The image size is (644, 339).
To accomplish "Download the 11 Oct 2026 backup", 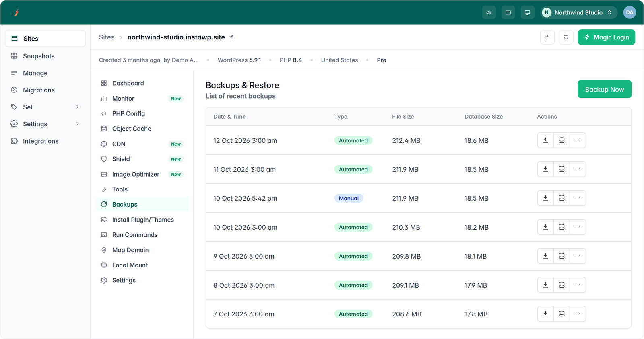I will tap(545, 169).
